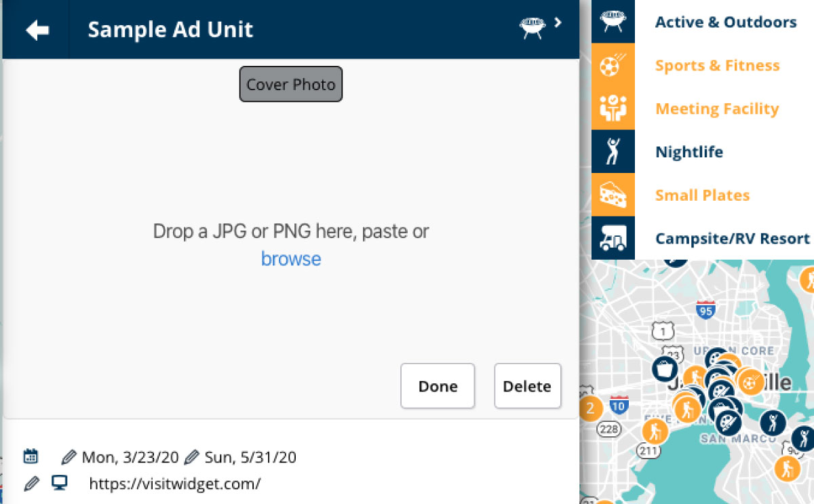This screenshot has width=814, height=504.
Task: Click the calendar icon by the dates
Action: point(31,456)
